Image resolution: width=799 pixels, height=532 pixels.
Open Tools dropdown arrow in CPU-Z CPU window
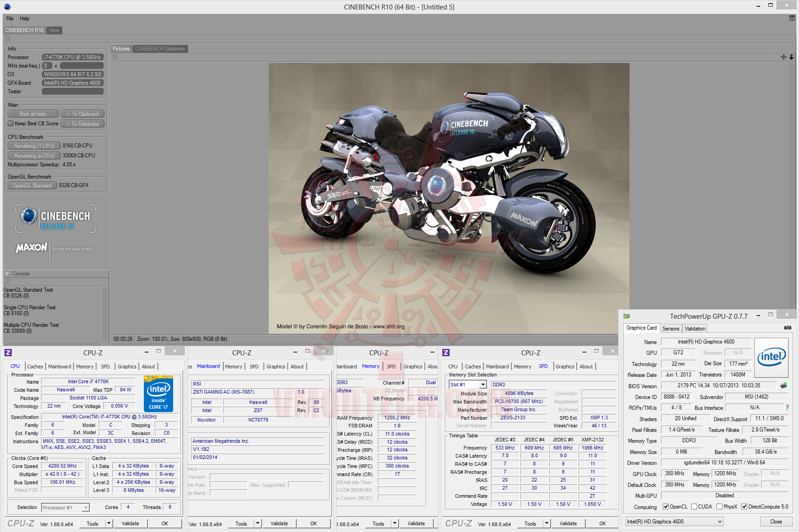[109, 523]
